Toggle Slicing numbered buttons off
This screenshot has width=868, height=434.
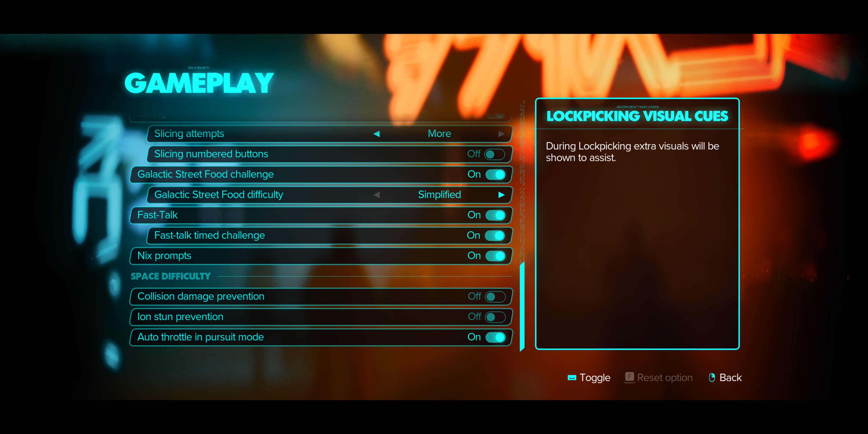click(x=494, y=154)
